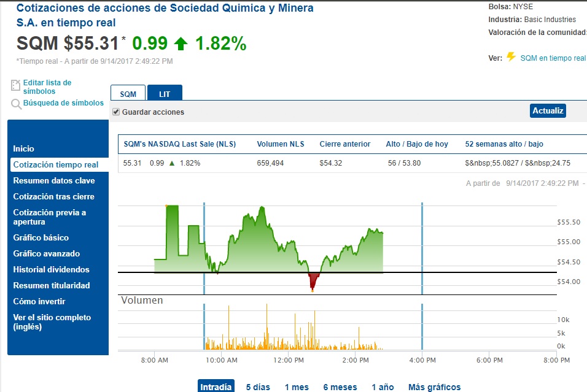Open Gráfico básico in the sidebar

pos(41,237)
